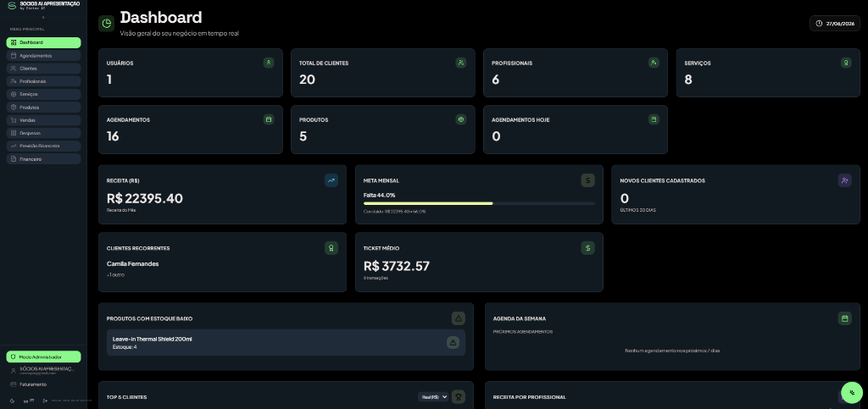The width and height of the screenshot is (868, 409).
Task: Click the Meta Mensal progress bar
Action: click(x=479, y=203)
